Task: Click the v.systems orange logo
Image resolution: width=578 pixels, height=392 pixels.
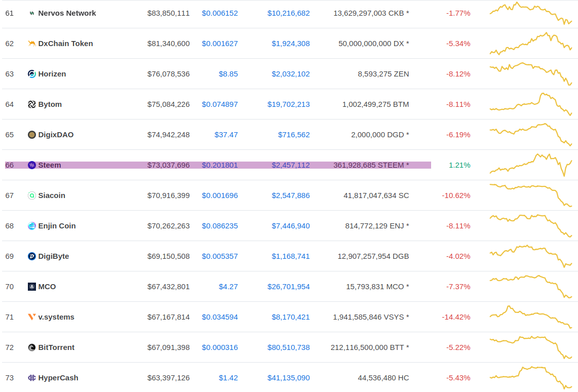Action: 31,317
